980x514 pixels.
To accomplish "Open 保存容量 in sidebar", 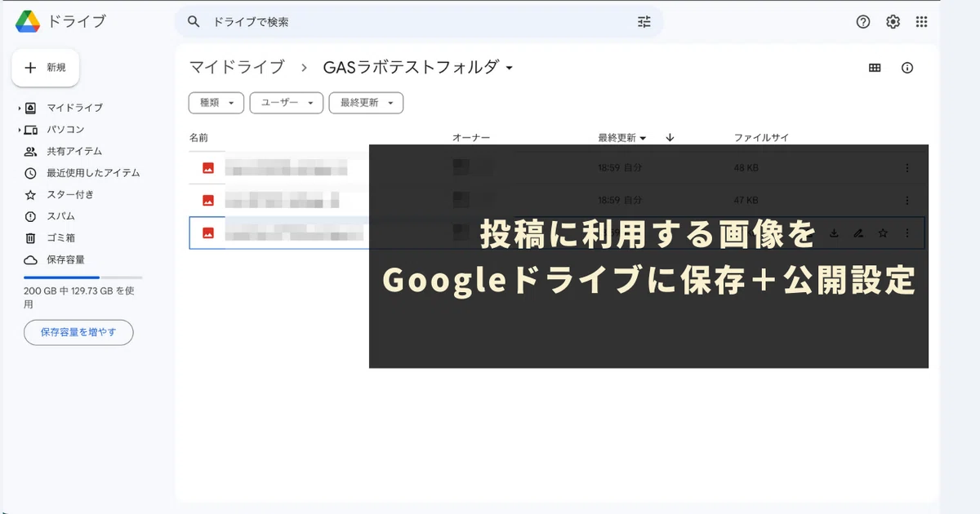I will coord(65,259).
